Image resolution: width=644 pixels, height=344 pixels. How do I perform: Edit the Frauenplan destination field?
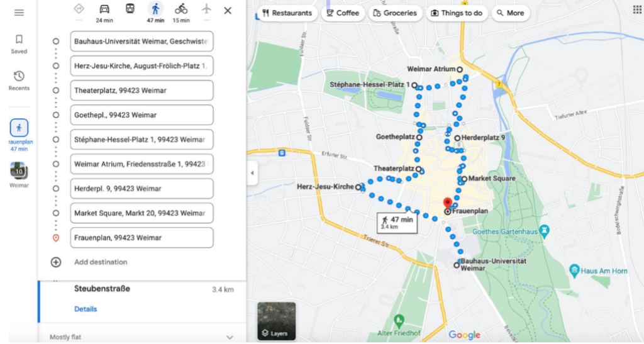[142, 238]
